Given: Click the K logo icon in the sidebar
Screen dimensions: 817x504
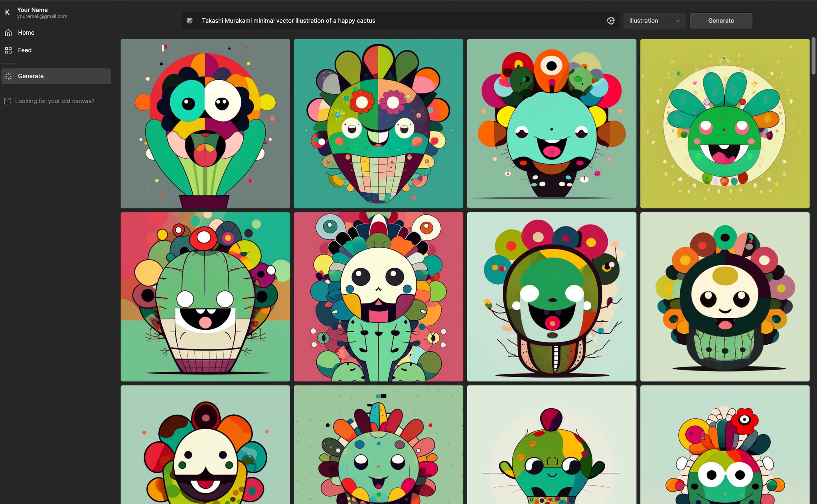Looking at the screenshot, I should point(7,12).
